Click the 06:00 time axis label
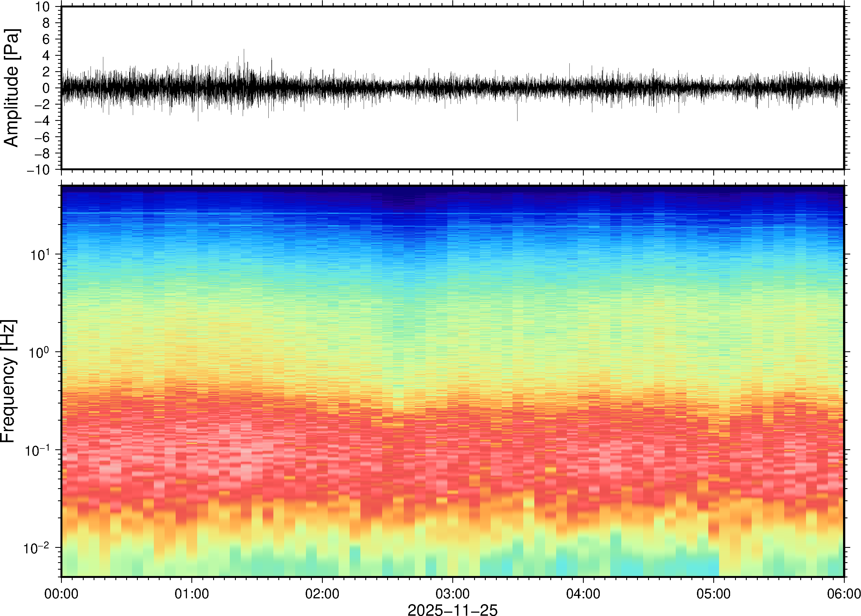Image resolution: width=861 pixels, height=616 pixels. [844, 593]
